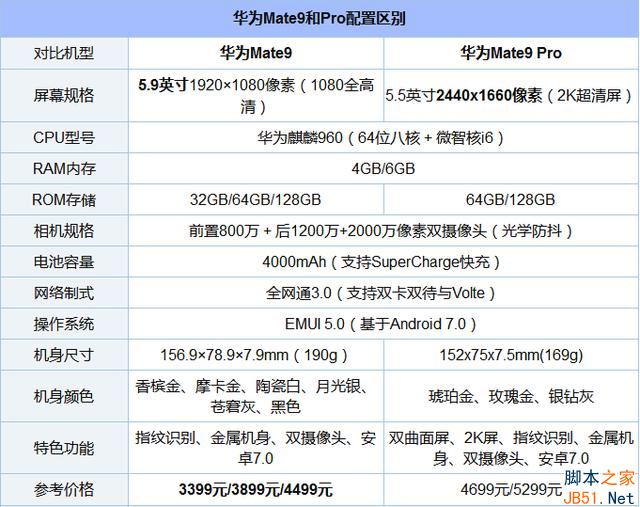
Task: Click the 32GB/64GB/128GB storage cell
Action: [x=256, y=200]
